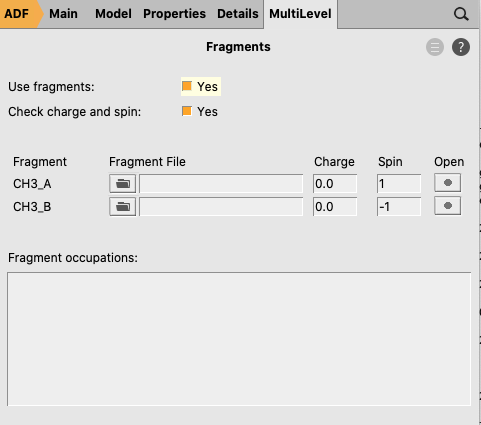Switch to the Main tab
The height and width of the screenshot is (425, 481).
tap(63, 14)
